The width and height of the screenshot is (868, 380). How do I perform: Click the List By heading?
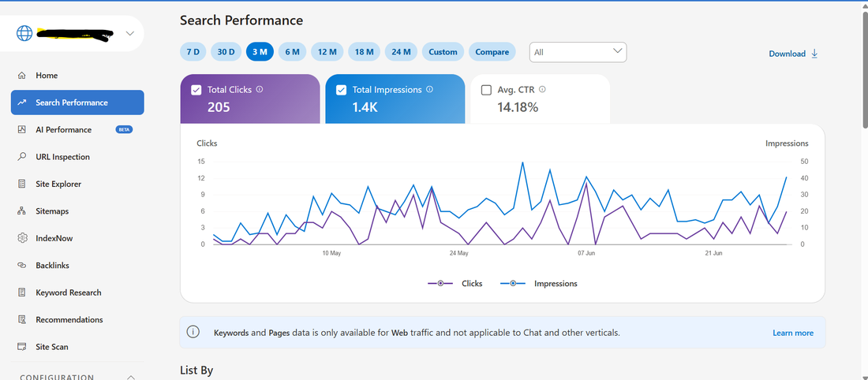196,370
